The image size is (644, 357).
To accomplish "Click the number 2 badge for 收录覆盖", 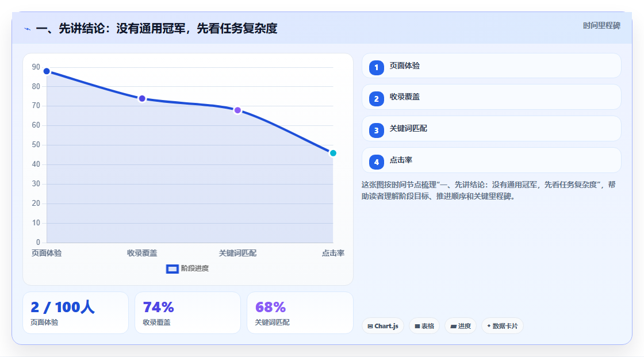I will coord(376,99).
